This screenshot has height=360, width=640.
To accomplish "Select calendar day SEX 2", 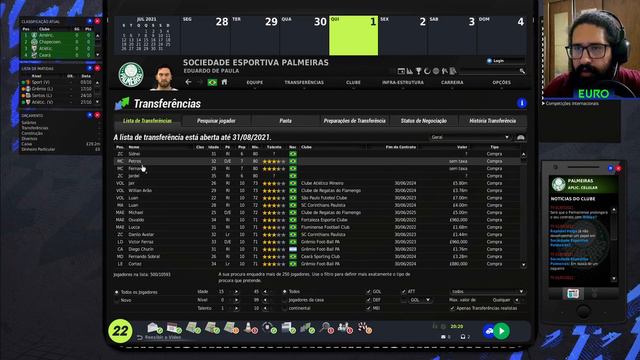I will pyautogui.click(x=403, y=36).
